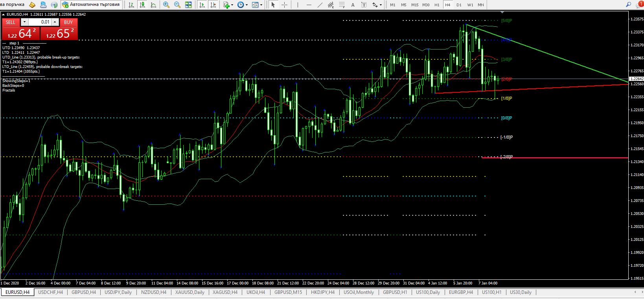Open the USDCHF,H4 chart tab
Image resolution: width=644 pixels, height=299 pixels.
[50, 292]
